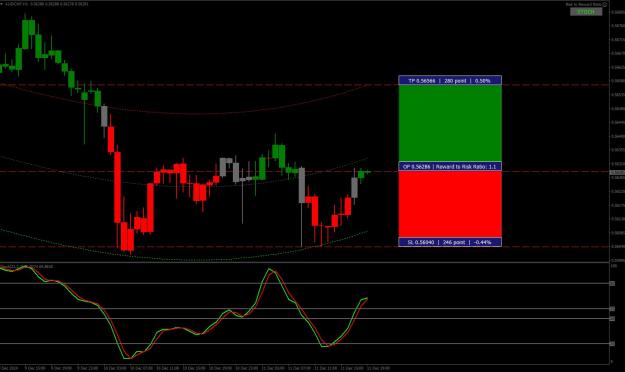This screenshot has width=625, height=372.
Task: Select the OP Reward to Risk Ratio label
Action: [450, 166]
